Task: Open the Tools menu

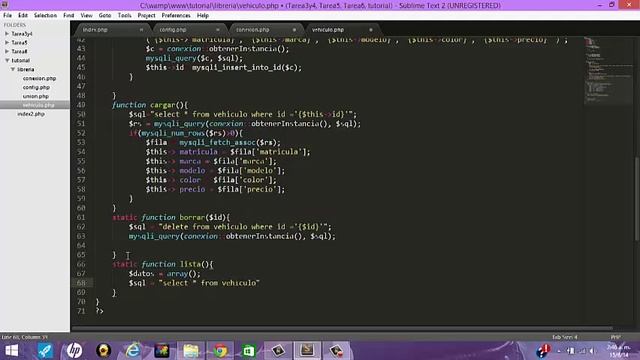Action: [124, 16]
